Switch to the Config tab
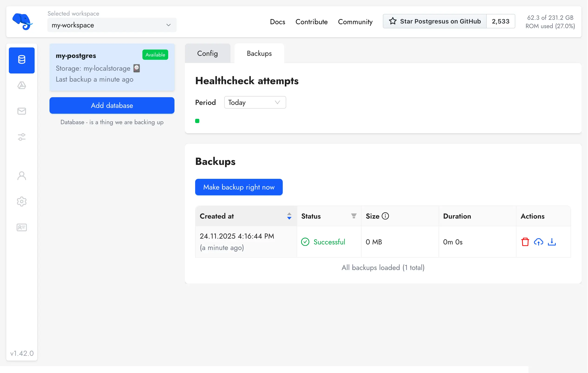The width and height of the screenshot is (588, 373). click(207, 53)
